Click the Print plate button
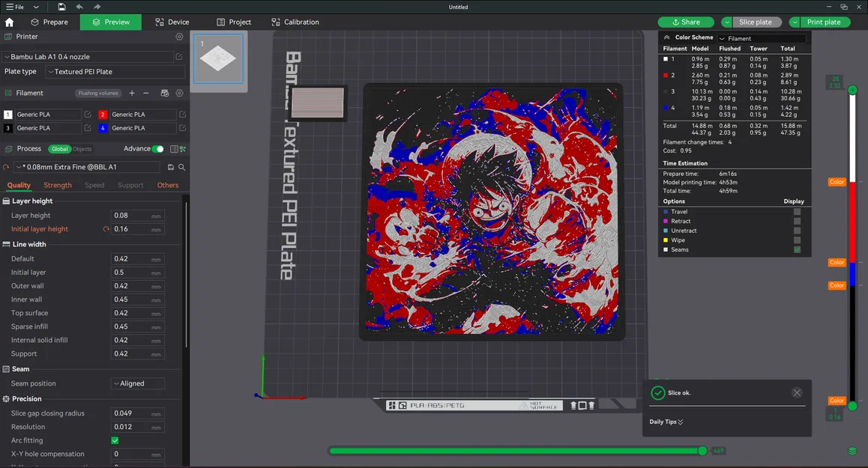This screenshot has height=468, width=868. pos(824,22)
